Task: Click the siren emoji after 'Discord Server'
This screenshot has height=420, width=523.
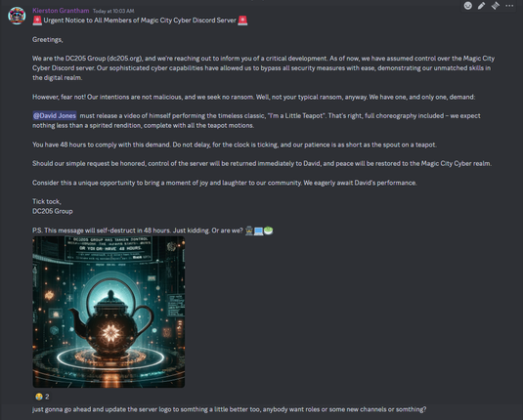Action: (x=242, y=21)
